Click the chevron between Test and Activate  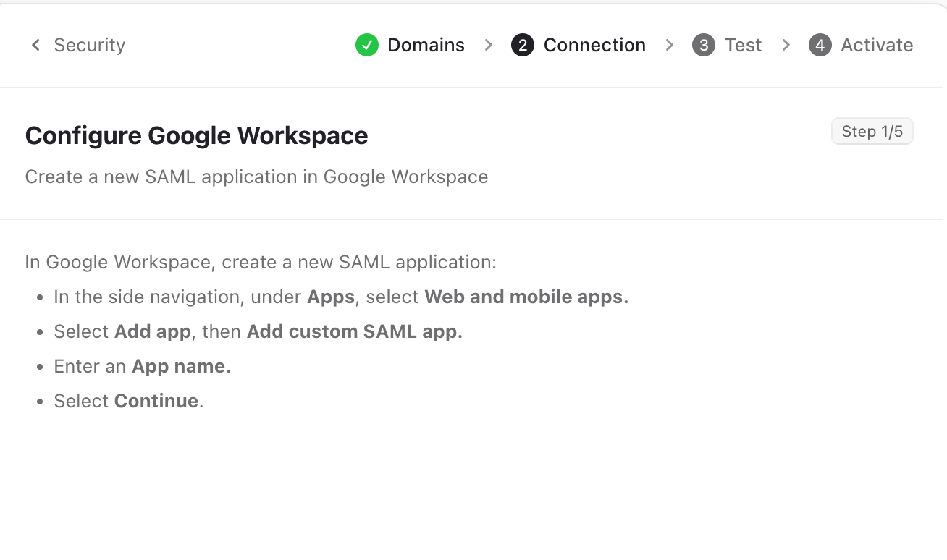786,45
